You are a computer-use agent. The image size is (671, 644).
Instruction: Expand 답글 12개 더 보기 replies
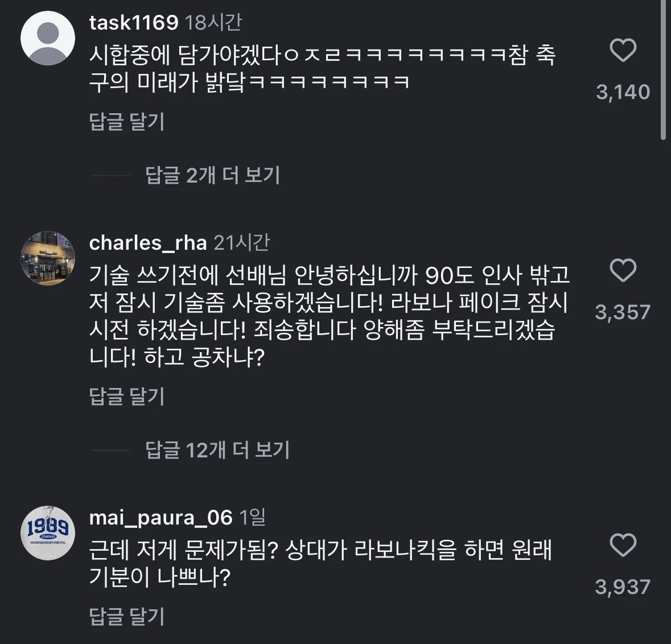pos(217,451)
